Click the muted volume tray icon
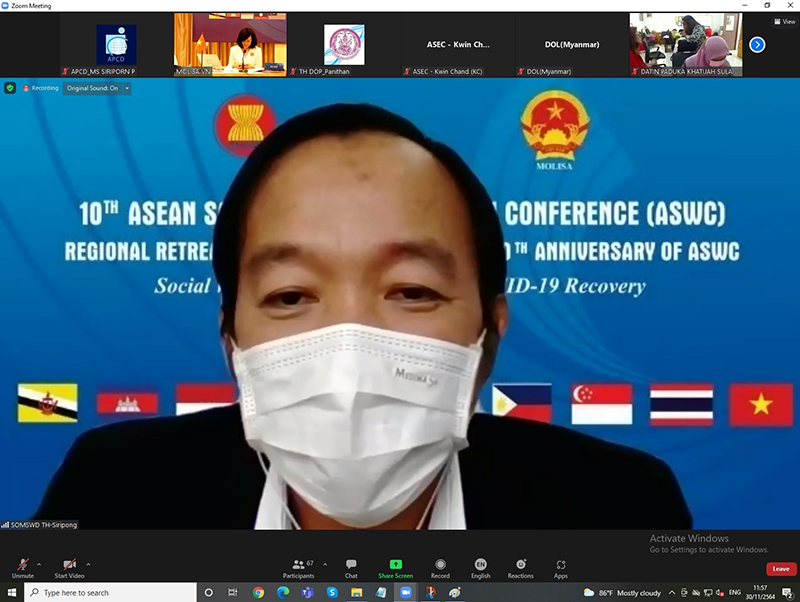 pyautogui.click(x=720, y=592)
